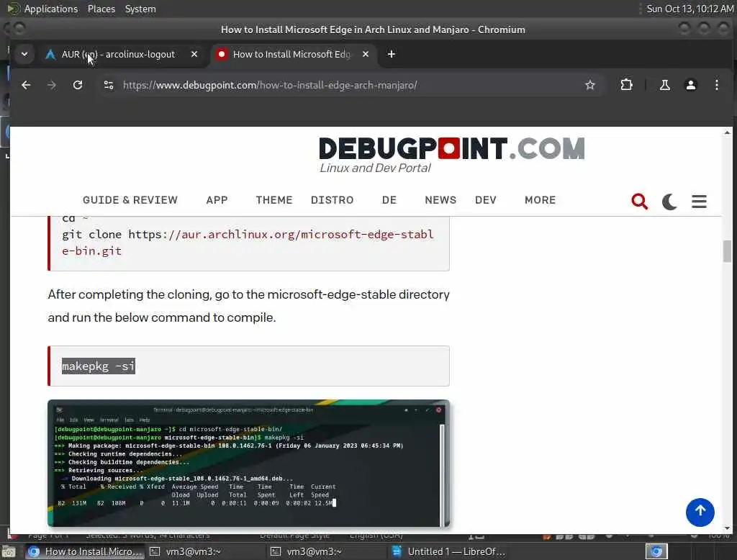Click the clock Sun Oct 13 10:12 AM
Screen dimensions: 737x560
click(x=689, y=9)
